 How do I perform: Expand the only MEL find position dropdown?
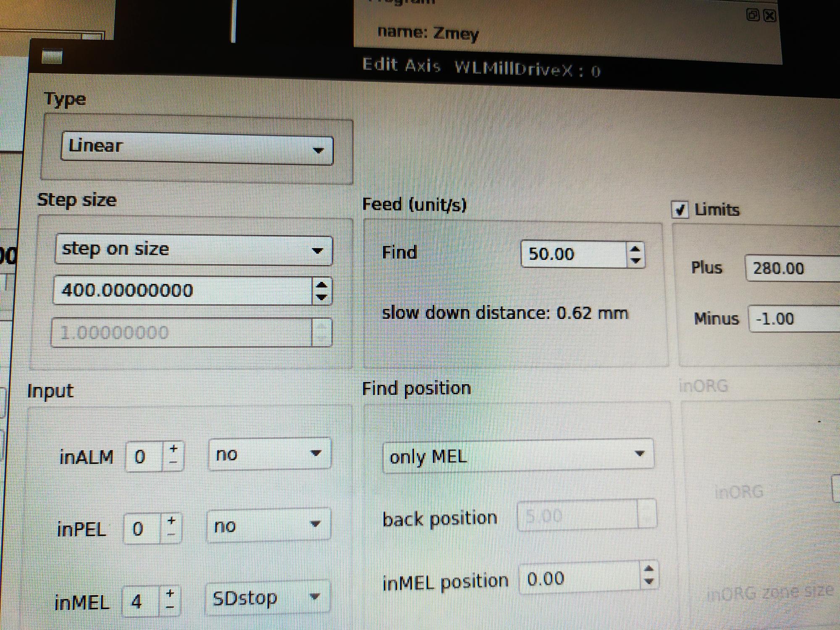518,455
